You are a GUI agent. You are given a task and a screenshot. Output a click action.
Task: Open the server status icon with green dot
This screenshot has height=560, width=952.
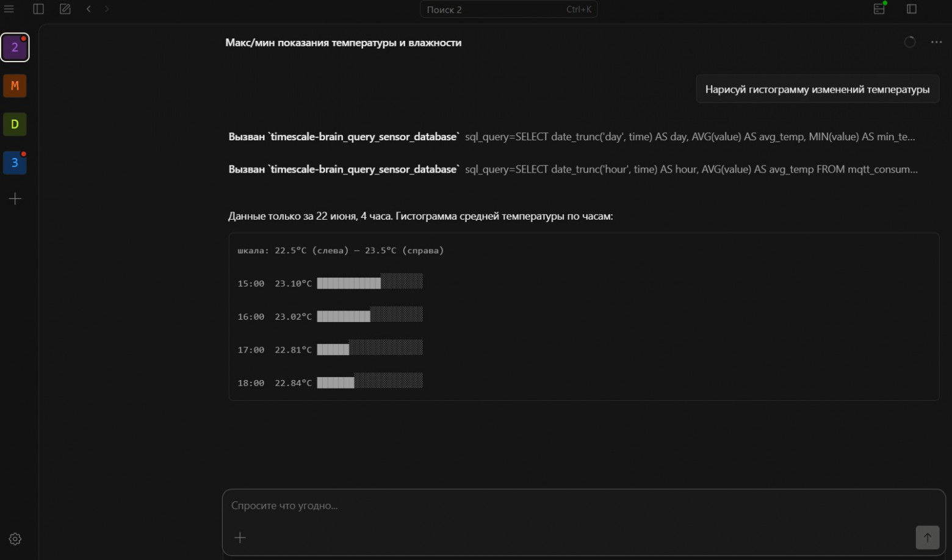[x=879, y=9]
